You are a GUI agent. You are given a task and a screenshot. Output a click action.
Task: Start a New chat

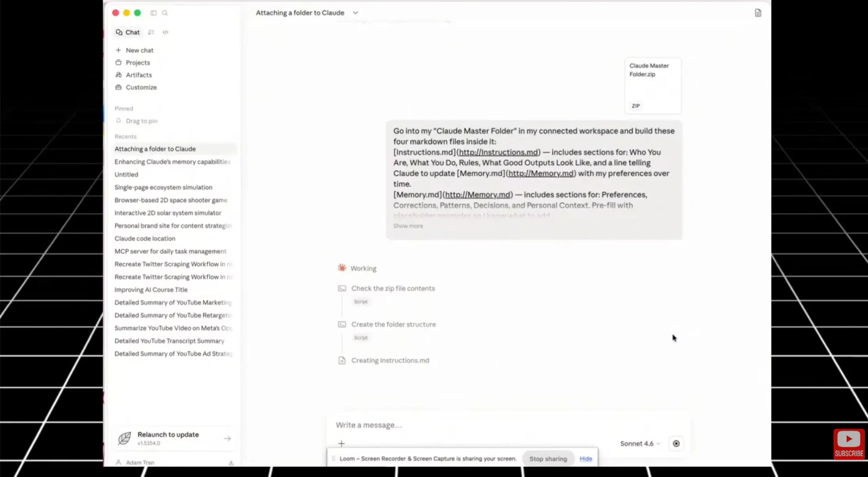point(139,50)
